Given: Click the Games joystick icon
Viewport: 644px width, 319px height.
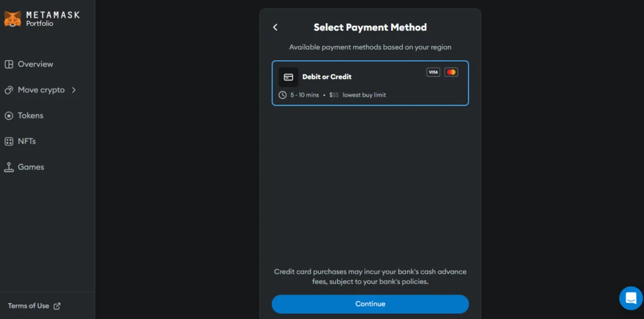Looking at the screenshot, I should point(9,167).
